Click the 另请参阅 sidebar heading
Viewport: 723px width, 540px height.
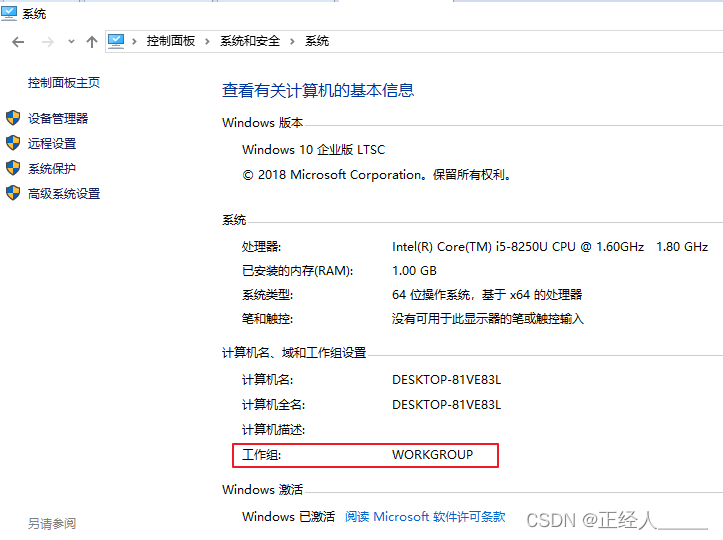click(52, 523)
